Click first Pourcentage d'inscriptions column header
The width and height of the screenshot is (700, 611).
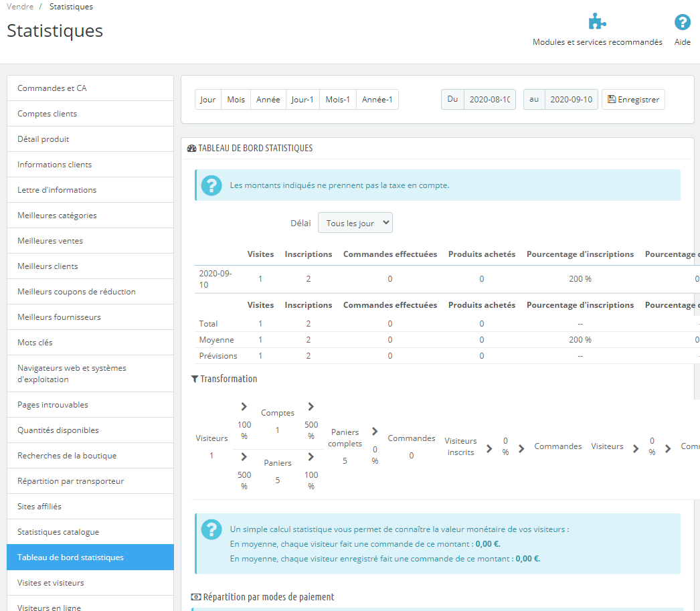pos(580,254)
